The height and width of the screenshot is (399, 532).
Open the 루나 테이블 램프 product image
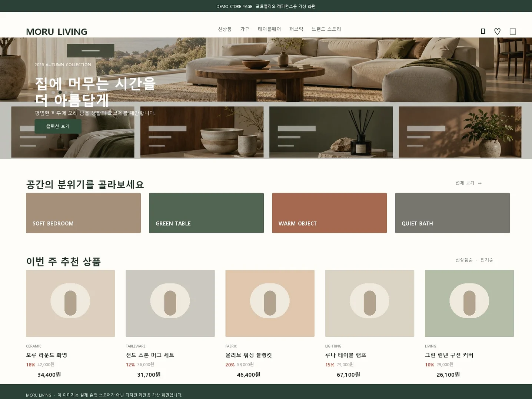(370, 303)
